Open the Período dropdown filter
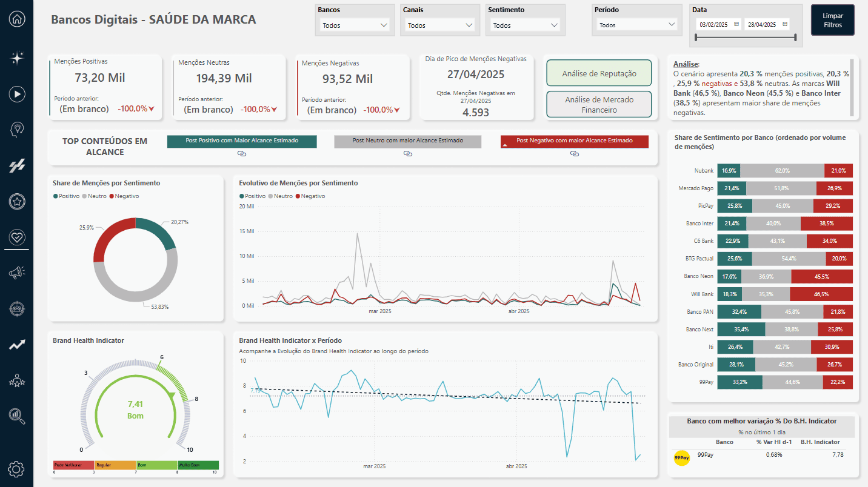Viewport: 868px width, 487px height. pyautogui.click(x=636, y=25)
